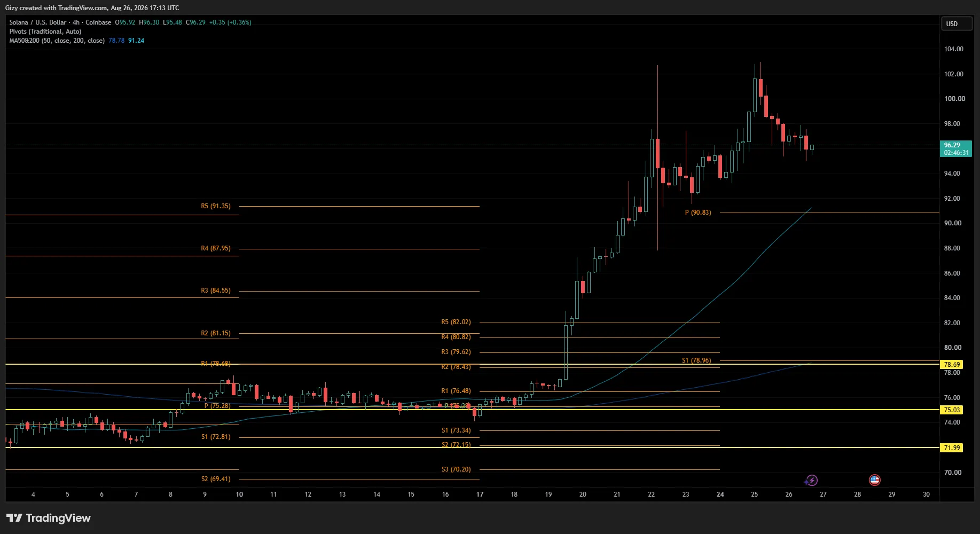Click pivot label P (90.83)

[698, 213]
